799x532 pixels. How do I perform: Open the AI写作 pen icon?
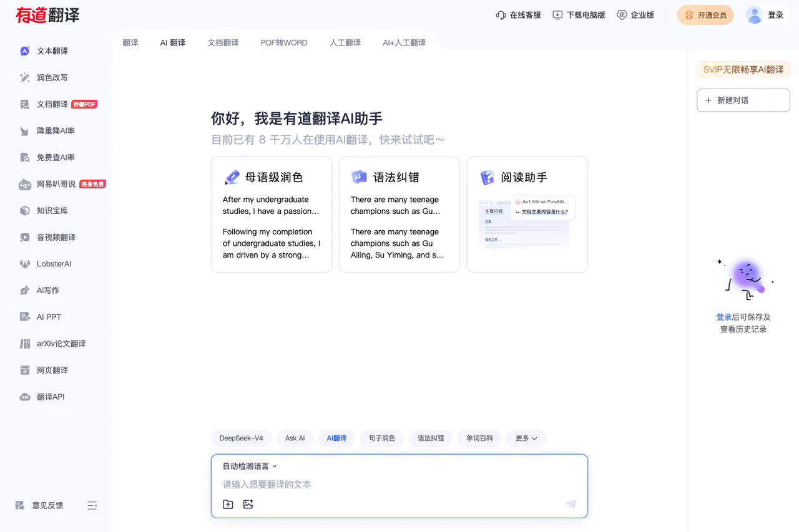(x=25, y=291)
